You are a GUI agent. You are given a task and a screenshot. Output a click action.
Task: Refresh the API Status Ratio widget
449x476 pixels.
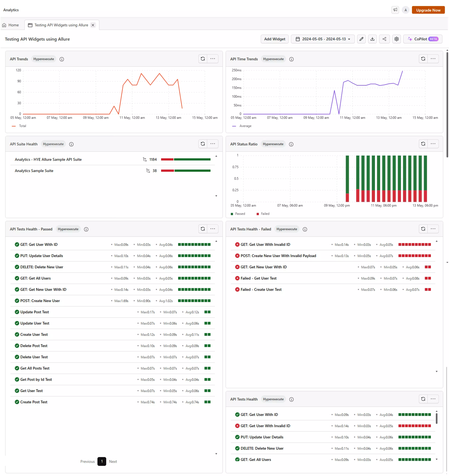point(423,144)
